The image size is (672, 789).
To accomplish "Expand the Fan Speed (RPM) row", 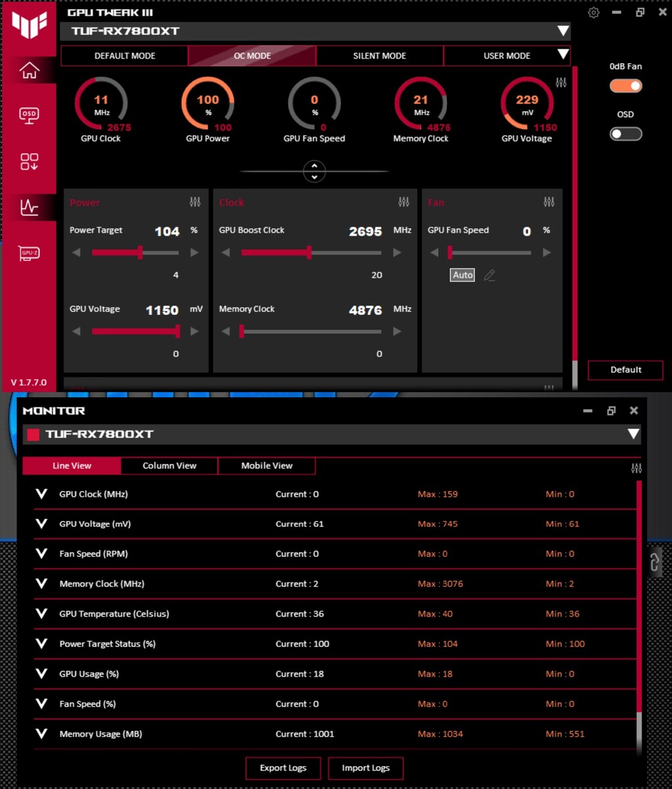I will pos(41,554).
